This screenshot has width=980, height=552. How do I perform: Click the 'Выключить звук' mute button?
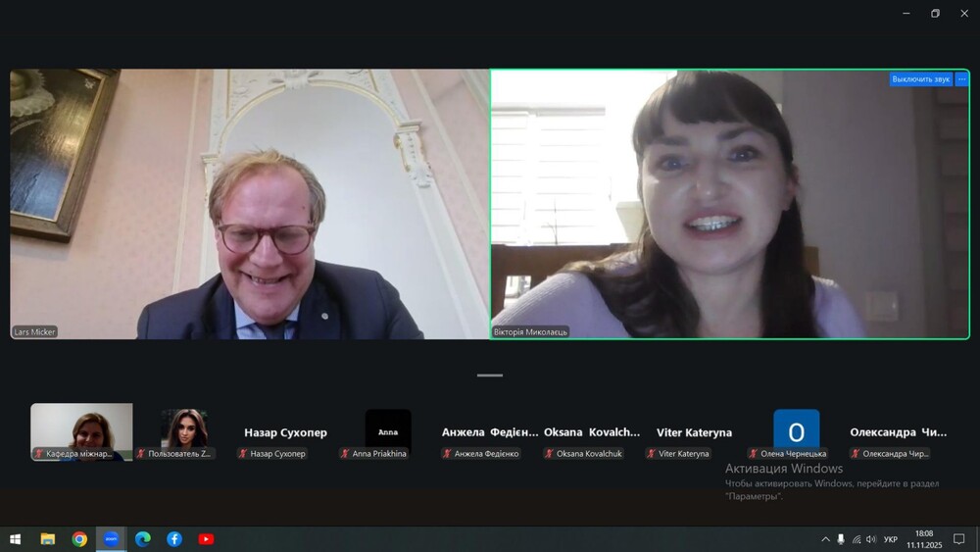click(x=920, y=79)
